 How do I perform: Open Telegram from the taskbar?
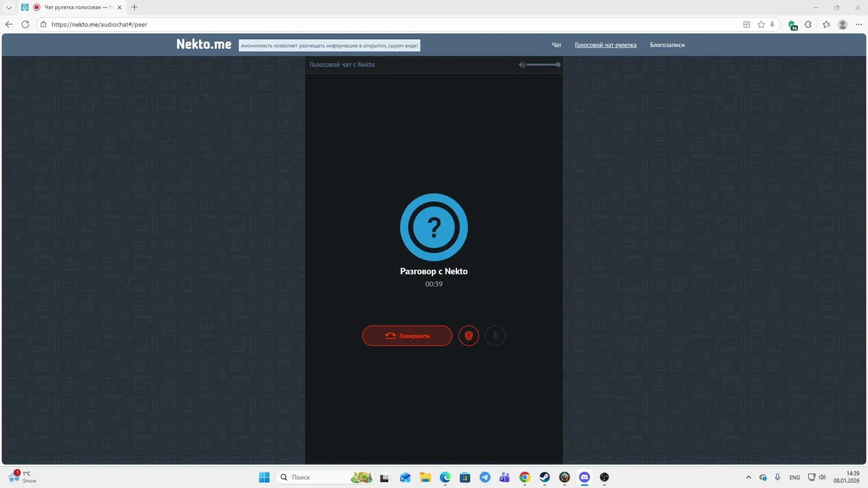[485, 477]
